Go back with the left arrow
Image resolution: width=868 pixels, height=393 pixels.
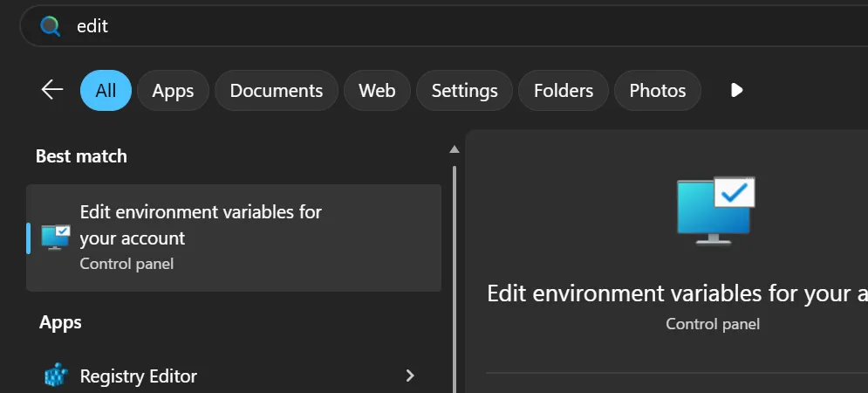pyautogui.click(x=52, y=90)
